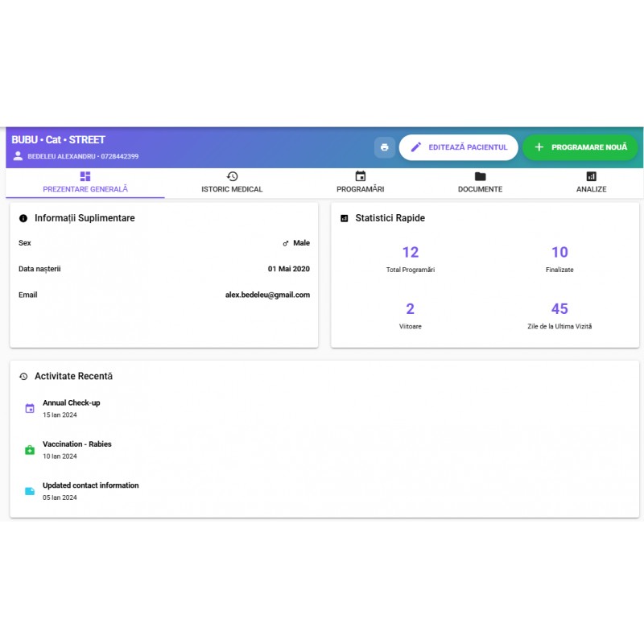
Task: Click the Zile de la Ultima Vizită value
Action: tap(559, 309)
